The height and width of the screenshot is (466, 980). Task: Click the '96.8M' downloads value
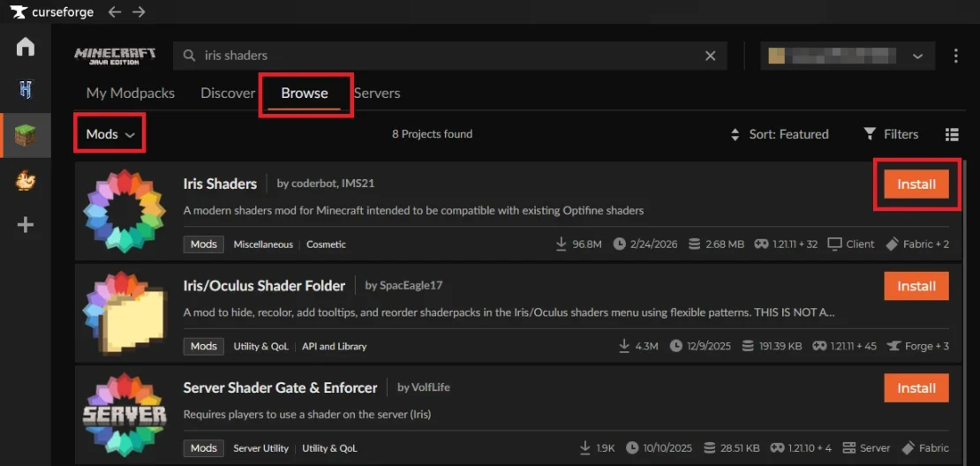(x=587, y=244)
